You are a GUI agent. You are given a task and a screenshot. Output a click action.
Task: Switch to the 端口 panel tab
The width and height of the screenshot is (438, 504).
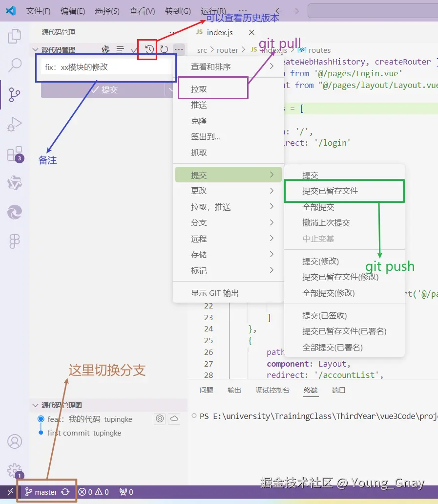(338, 390)
